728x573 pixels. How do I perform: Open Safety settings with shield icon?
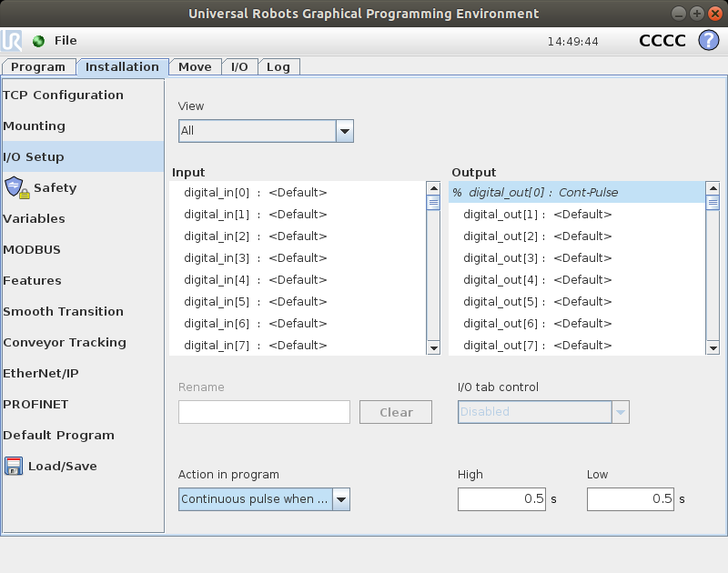click(x=18, y=187)
